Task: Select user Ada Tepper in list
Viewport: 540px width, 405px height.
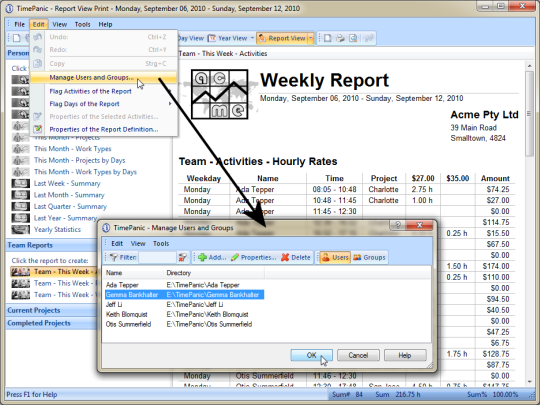Action: click(185, 285)
